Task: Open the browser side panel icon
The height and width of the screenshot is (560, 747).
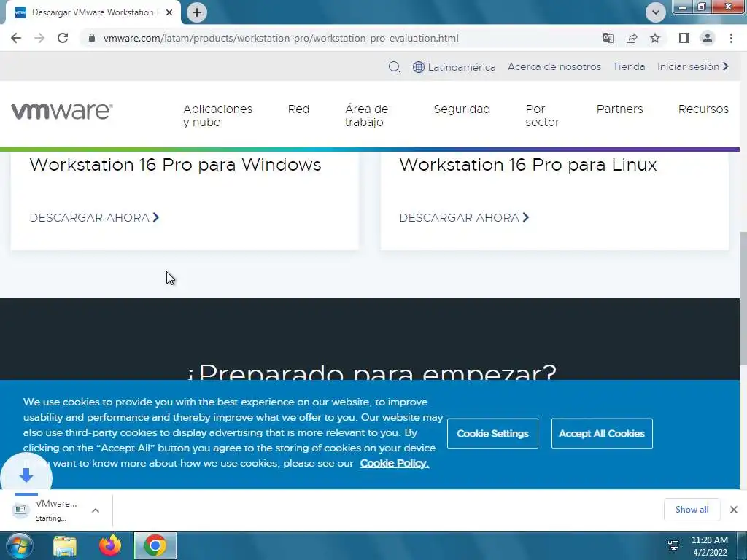Action: (x=684, y=38)
